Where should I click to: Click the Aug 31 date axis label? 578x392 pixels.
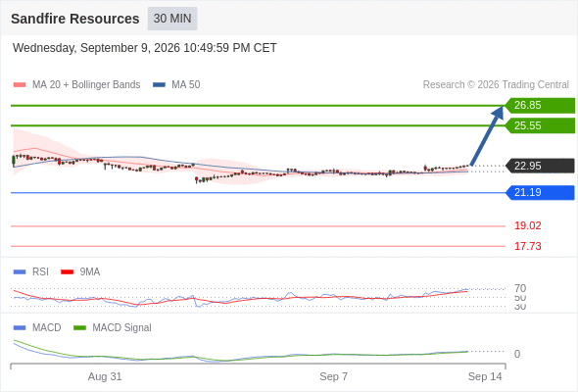click(105, 376)
